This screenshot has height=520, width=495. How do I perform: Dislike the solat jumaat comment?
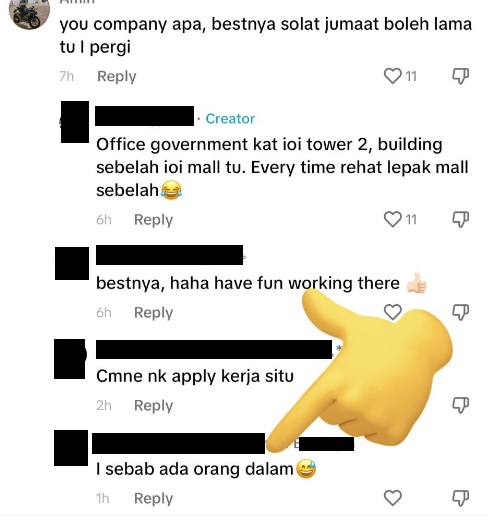coord(460,76)
